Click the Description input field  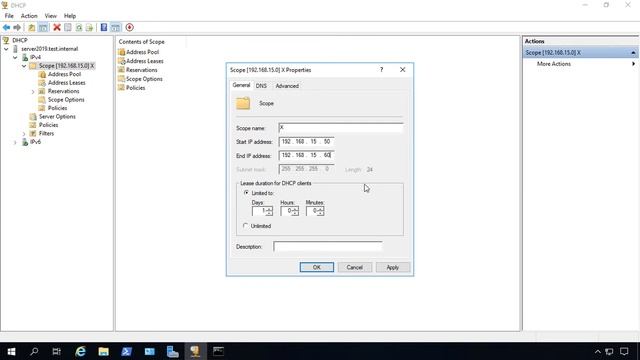coord(328,247)
